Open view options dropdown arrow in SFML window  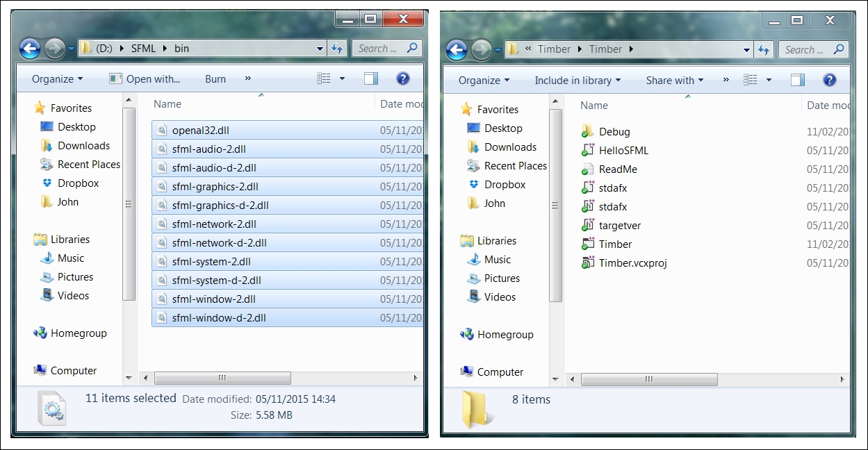click(x=342, y=79)
